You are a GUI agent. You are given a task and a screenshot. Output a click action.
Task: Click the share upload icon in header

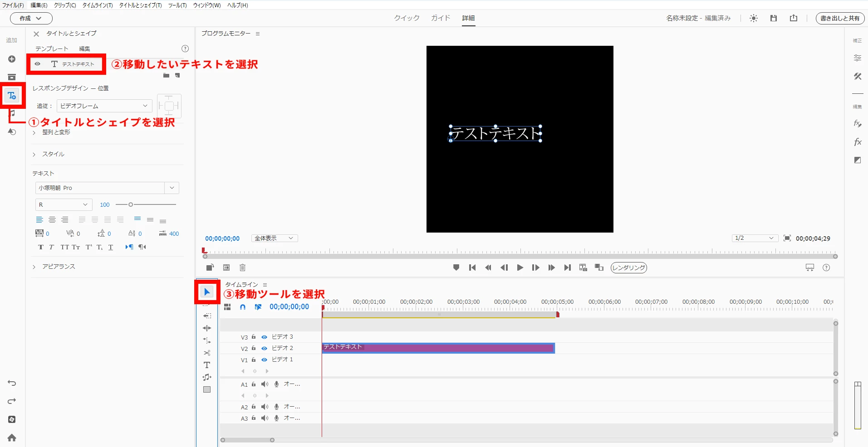(x=794, y=18)
